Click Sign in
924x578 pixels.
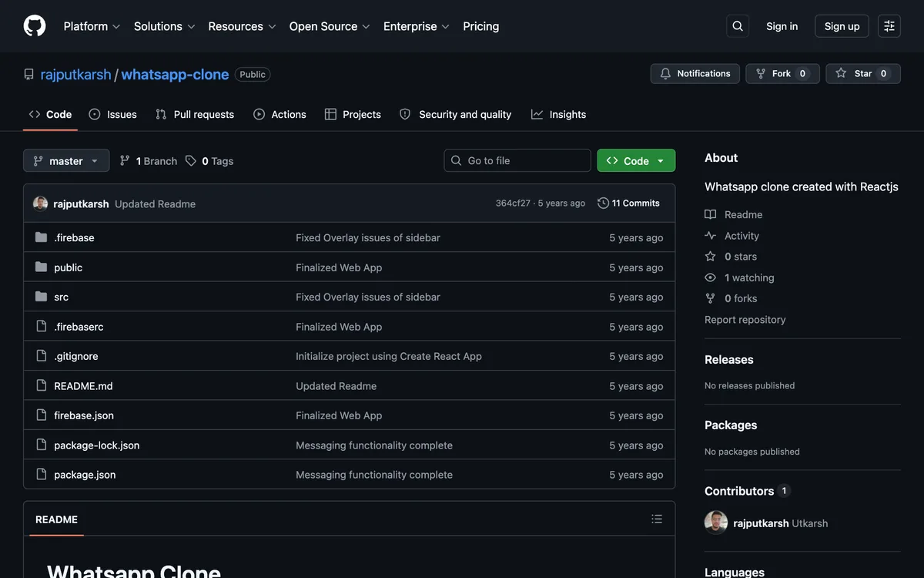point(782,26)
